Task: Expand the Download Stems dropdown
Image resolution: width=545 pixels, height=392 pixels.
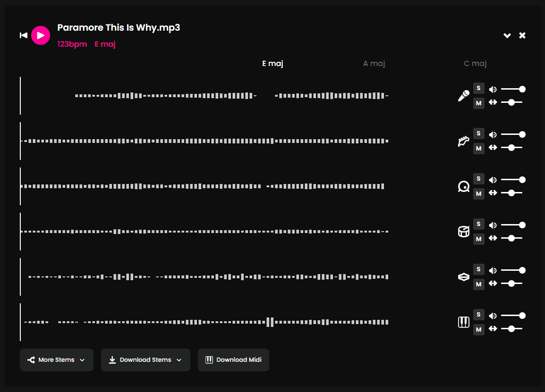Action: tap(145, 360)
